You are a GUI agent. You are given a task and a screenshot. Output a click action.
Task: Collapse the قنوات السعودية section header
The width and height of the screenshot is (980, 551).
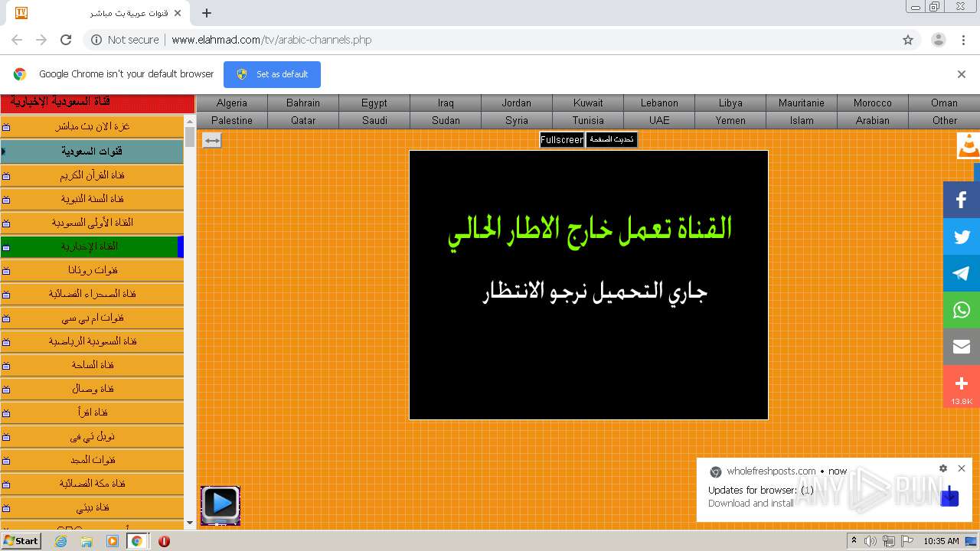(92, 152)
